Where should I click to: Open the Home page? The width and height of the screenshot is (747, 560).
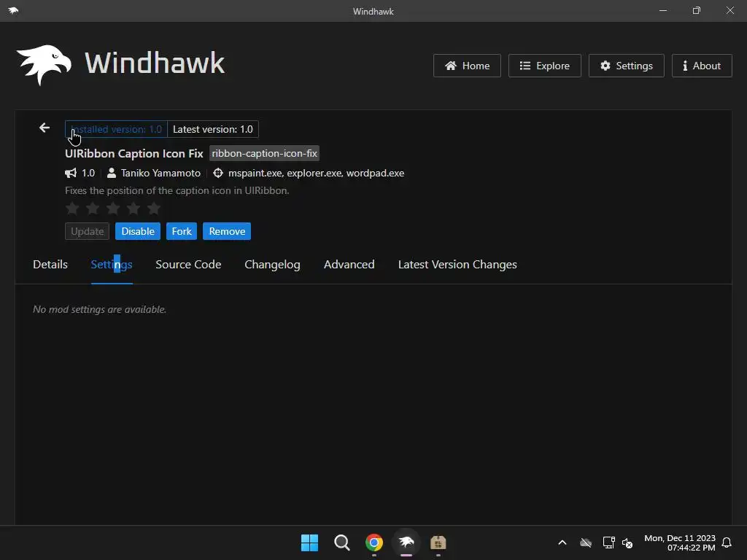click(467, 66)
